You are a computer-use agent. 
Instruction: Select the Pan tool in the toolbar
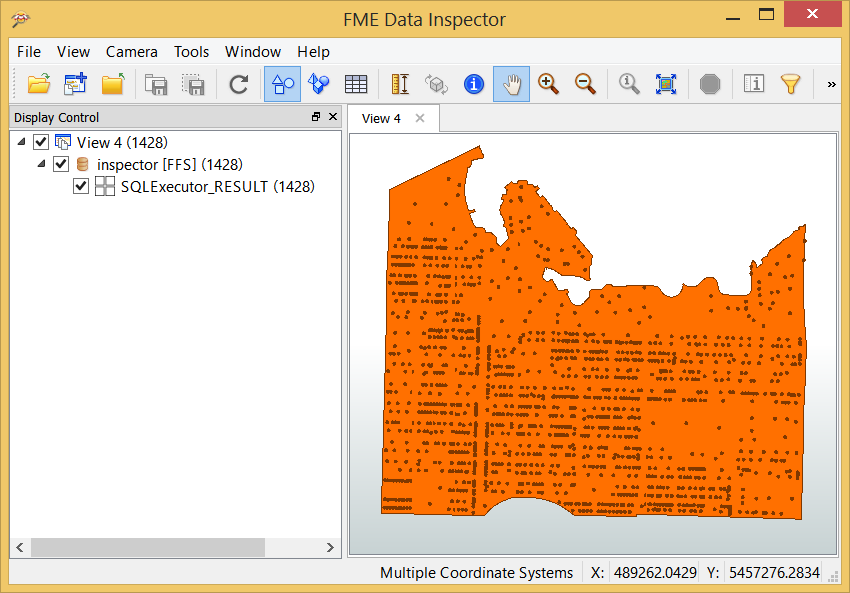pyautogui.click(x=511, y=84)
